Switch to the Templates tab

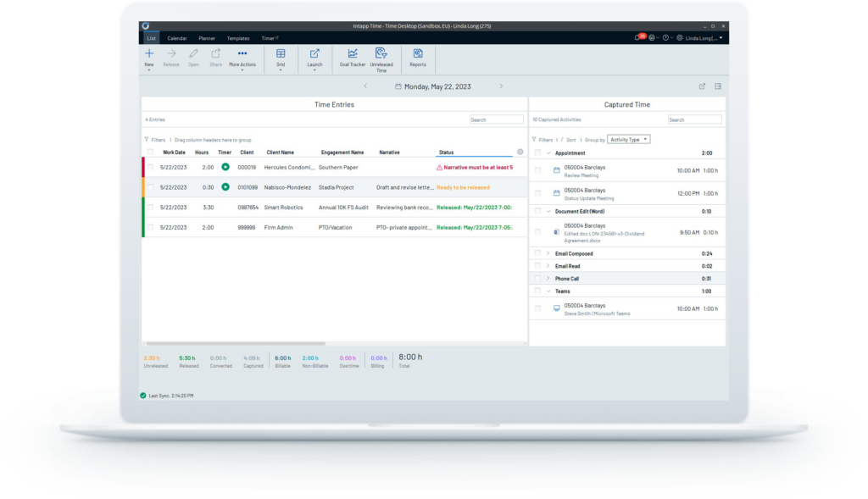pyautogui.click(x=238, y=38)
